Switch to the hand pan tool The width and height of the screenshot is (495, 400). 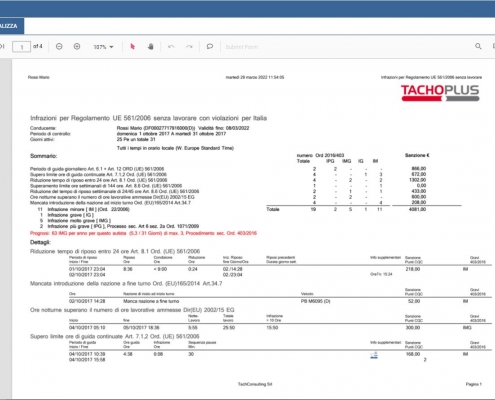point(151,47)
